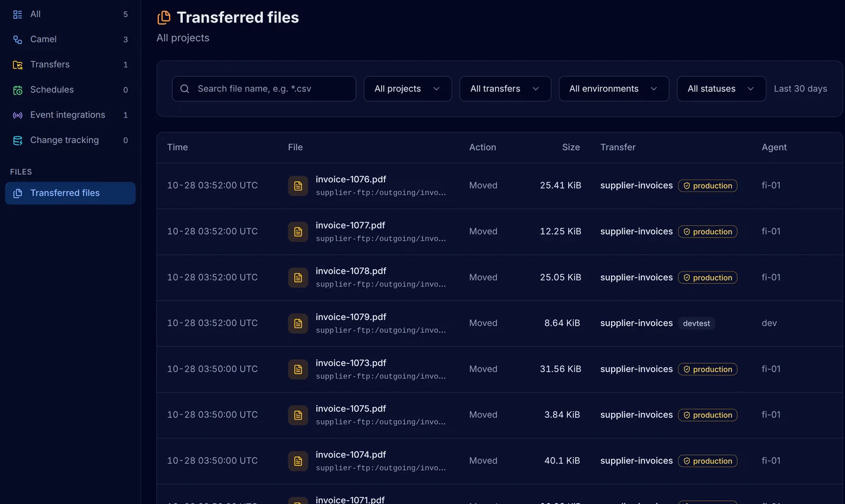
Task: Click the Transferred files sidebar icon
Action: [x=18, y=193]
